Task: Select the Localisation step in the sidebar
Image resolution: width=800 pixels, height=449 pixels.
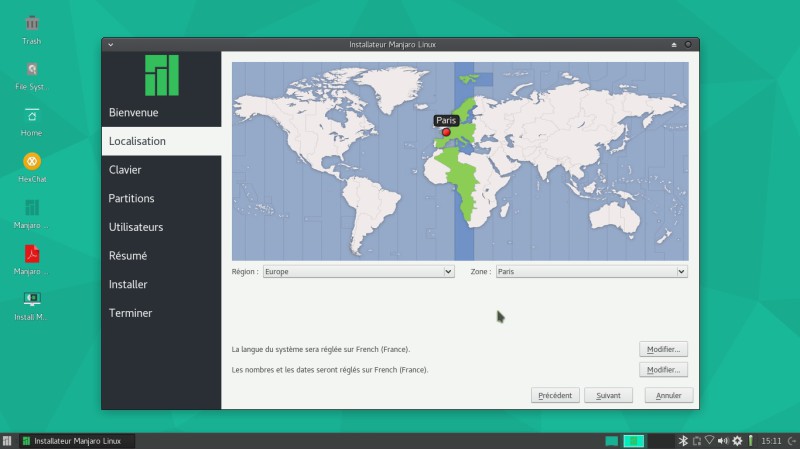Action: coord(161,141)
